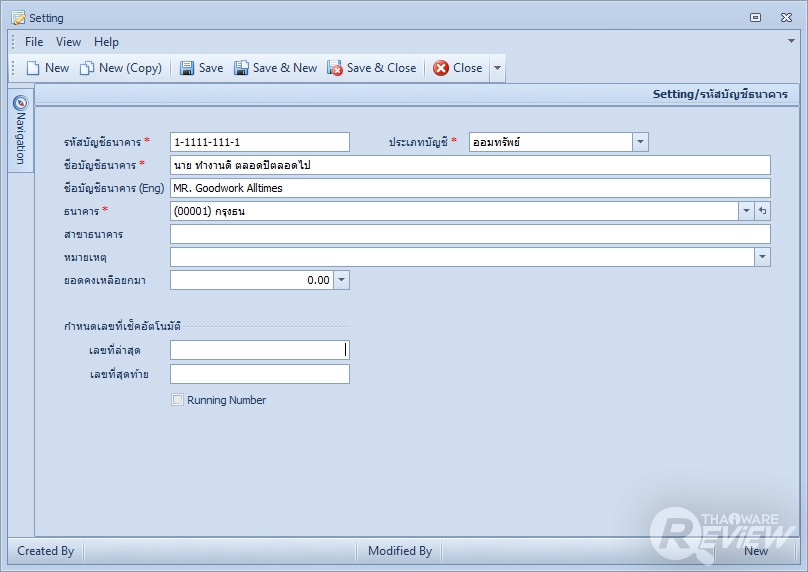Click the New status text in status bar
The image size is (808, 572).
pos(755,551)
